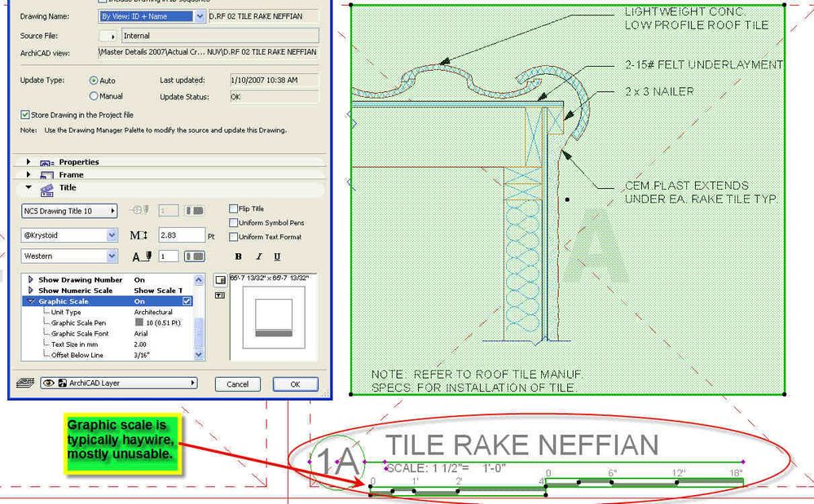This screenshot has width=814, height=504.
Task: Enable Uniform Text Format
Action: 233,236
